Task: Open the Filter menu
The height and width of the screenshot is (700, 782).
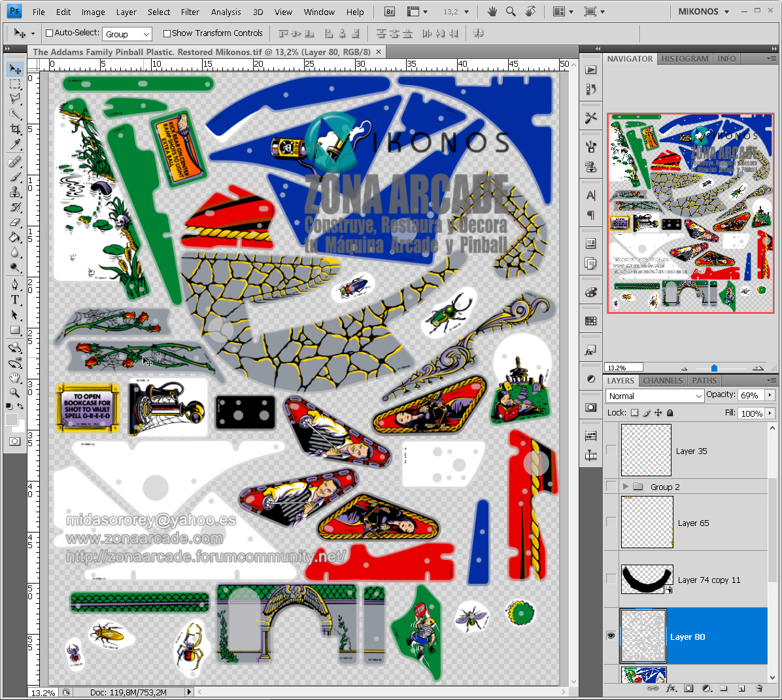Action: [190, 12]
